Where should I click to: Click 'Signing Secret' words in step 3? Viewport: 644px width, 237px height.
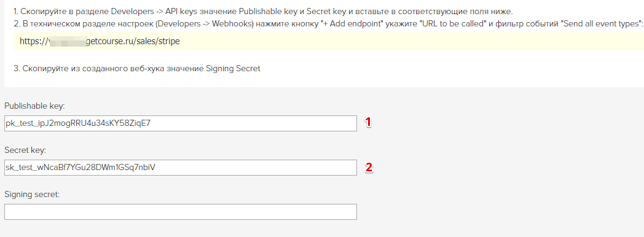point(232,69)
